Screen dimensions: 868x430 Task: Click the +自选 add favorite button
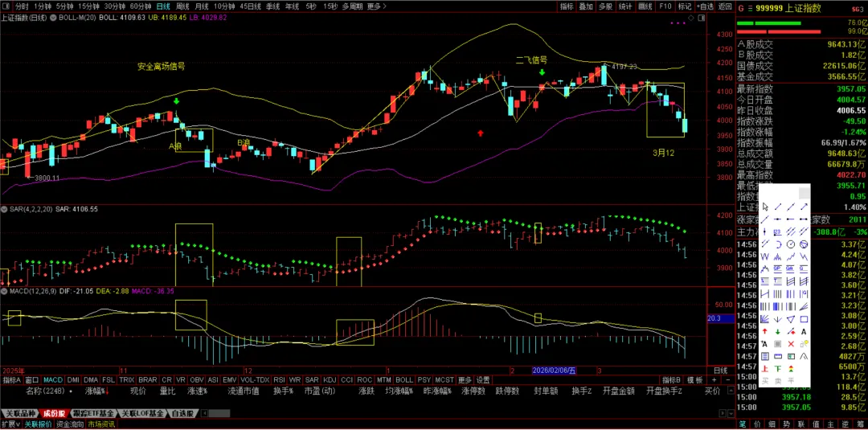click(x=705, y=6)
